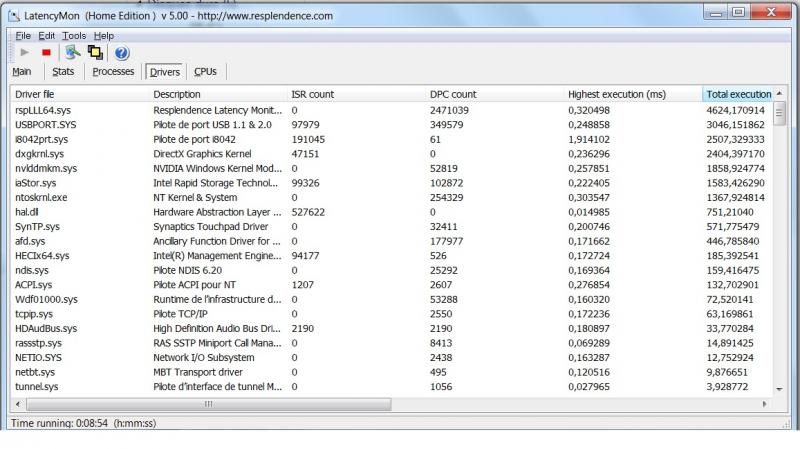Select the afd.sys driver row
Image resolution: width=800 pixels, height=449 pixels.
[x=392, y=241]
